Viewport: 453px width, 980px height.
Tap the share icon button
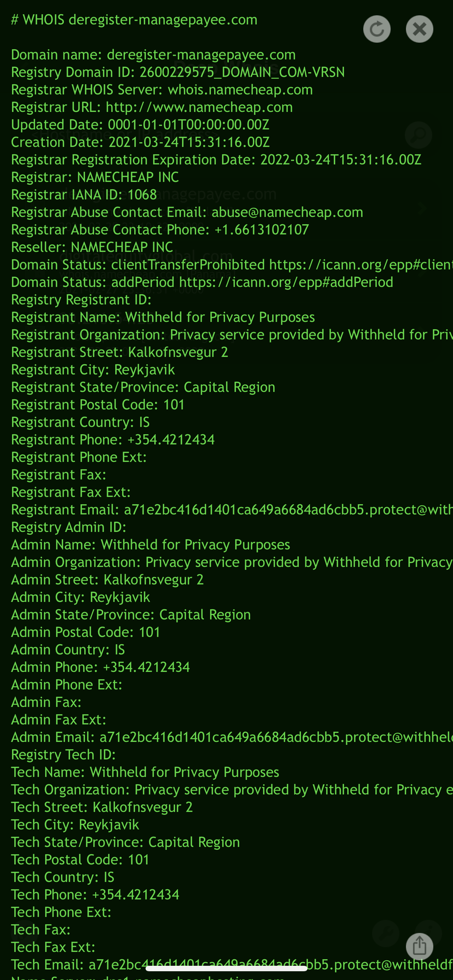click(419, 946)
